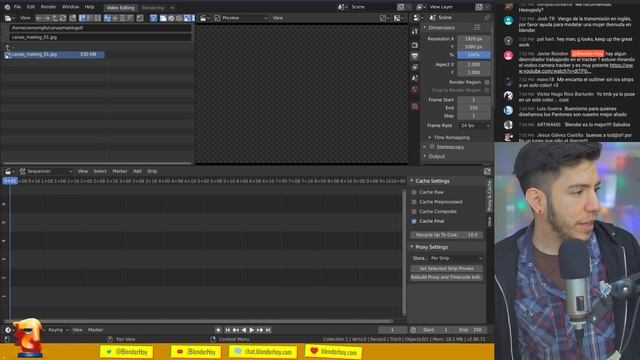The height and width of the screenshot is (360, 640).
Task: Open the Sequencer view type dropdown
Action: [46, 171]
